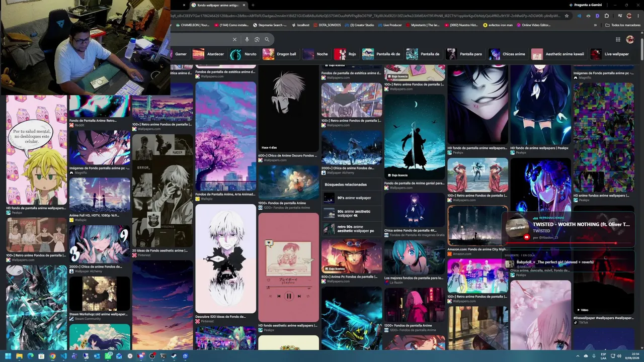Image resolution: width=644 pixels, height=362 pixels.
Task: Open 'Los mejores fondos de pantalla para lo...' result
Action: (x=415, y=258)
